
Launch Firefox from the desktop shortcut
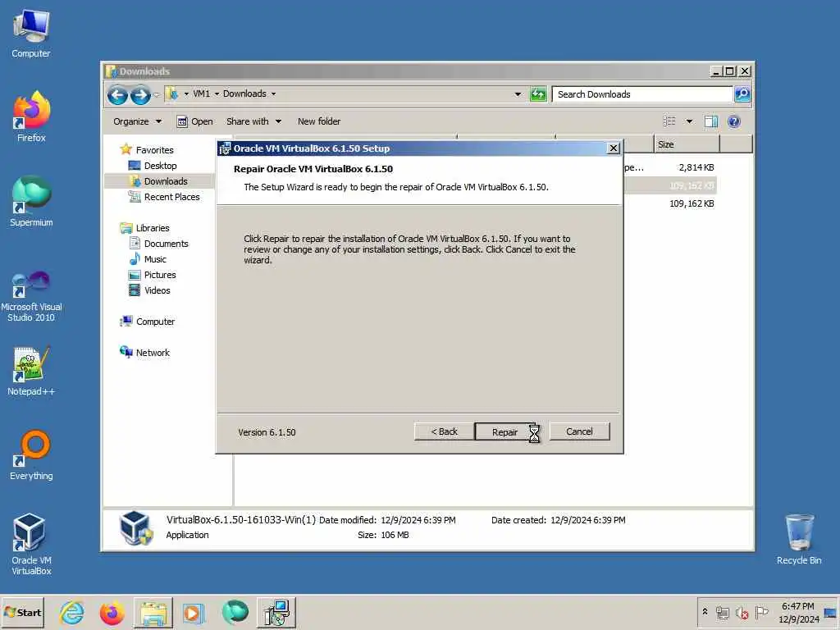(31, 116)
